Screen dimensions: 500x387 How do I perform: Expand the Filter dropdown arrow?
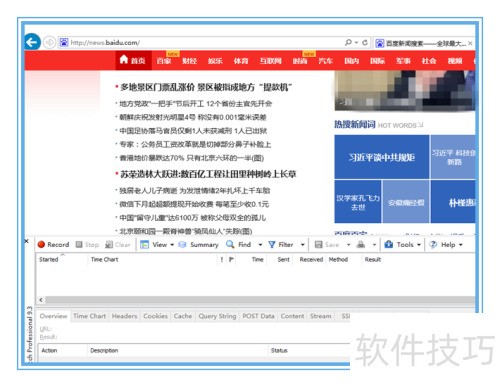click(303, 245)
